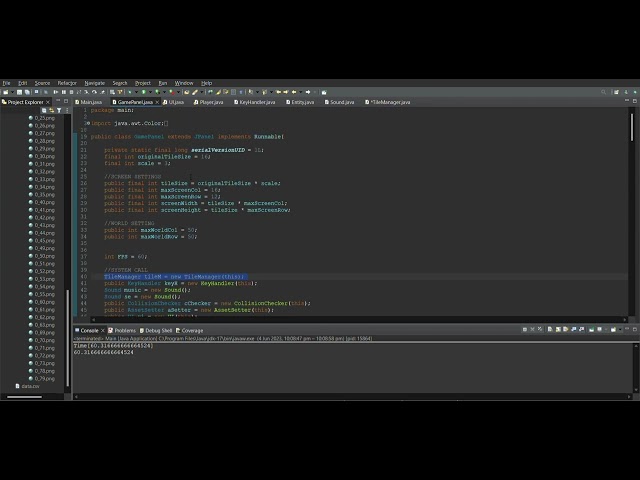Switch to the Player.java editor tab
Image resolution: width=640 pixels, height=480 pixels.
coord(209,102)
